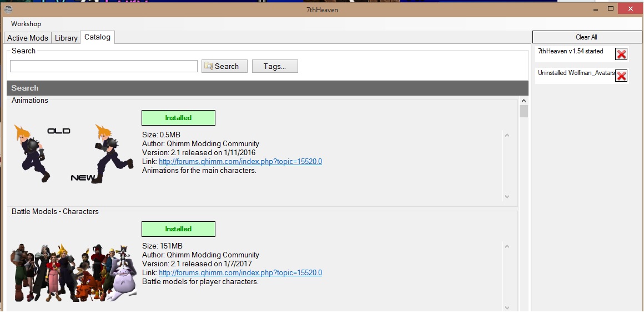
Task: Focus the Search text field
Action: 104,66
